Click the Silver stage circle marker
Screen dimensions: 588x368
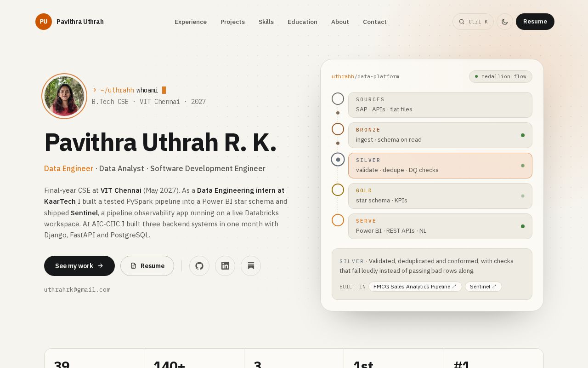coord(338,160)
